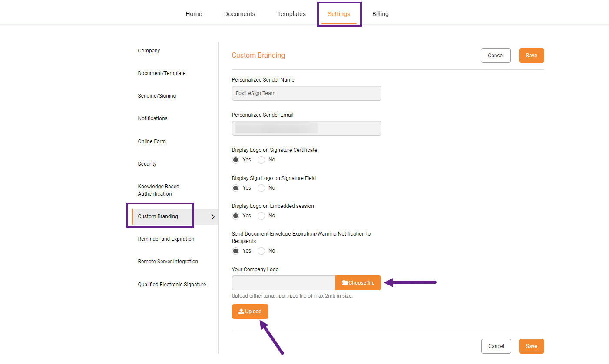Viewport: 609px width, 364px height.
Task: Go to Notifications settings
Action: point(152,118)
